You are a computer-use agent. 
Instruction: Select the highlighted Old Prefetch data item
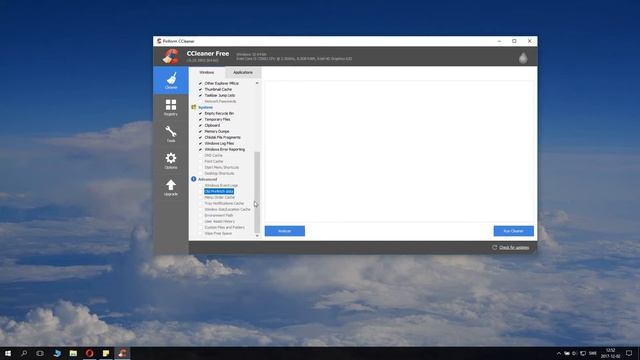pos(219,191)
